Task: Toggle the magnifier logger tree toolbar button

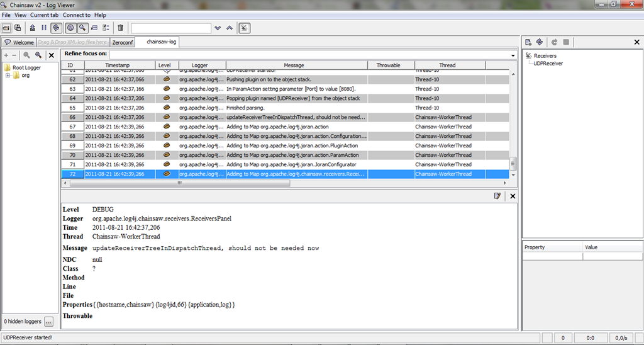Action: click(x=82, y=28)
